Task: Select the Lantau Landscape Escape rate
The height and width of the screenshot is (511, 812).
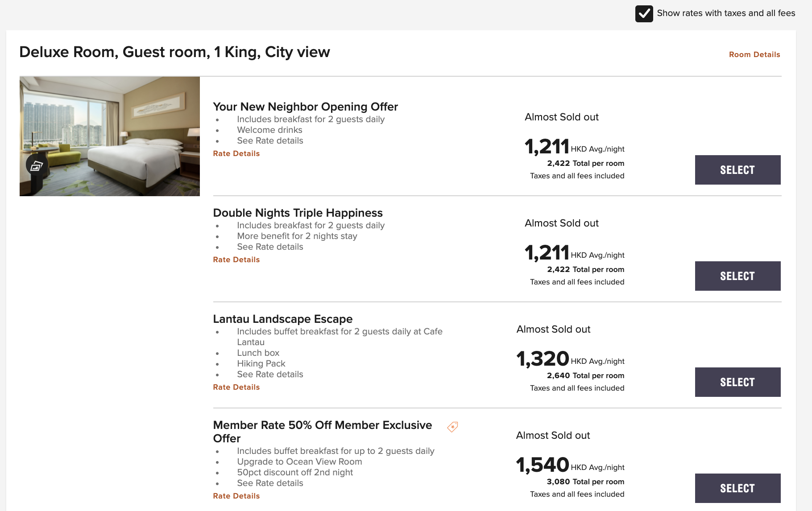Action: click(737, 382)
